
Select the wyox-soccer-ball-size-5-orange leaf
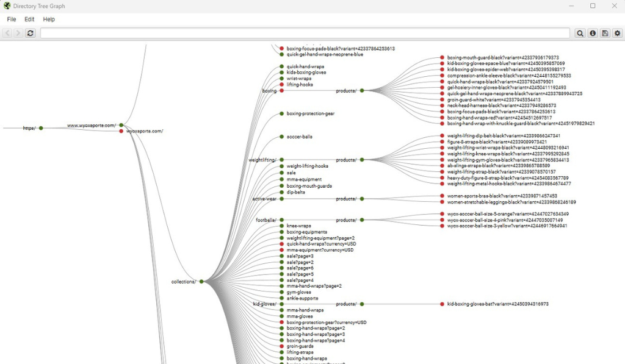(x=442, y=214)
